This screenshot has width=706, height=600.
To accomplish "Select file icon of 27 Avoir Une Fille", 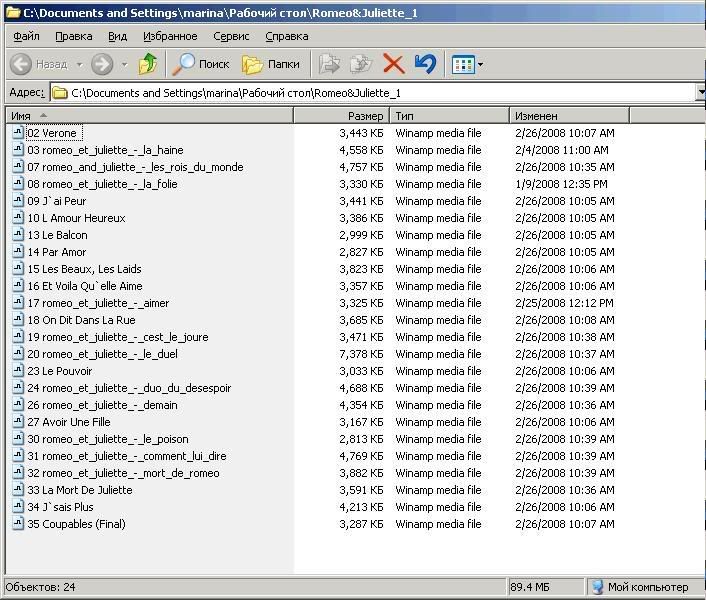I will [x=18, y=422].
